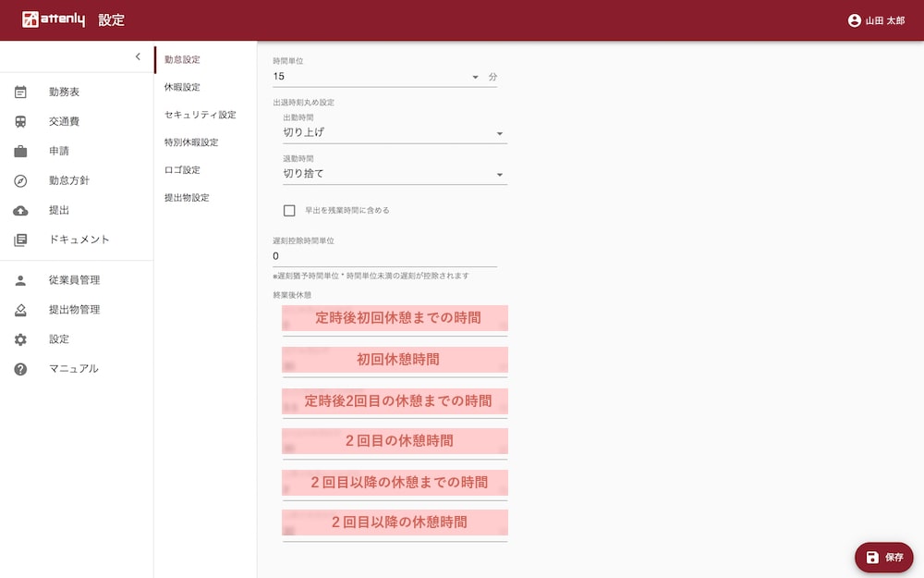Click the briefcase icon for 申請
The image size is (924, 578).
[x=20, y=152]
